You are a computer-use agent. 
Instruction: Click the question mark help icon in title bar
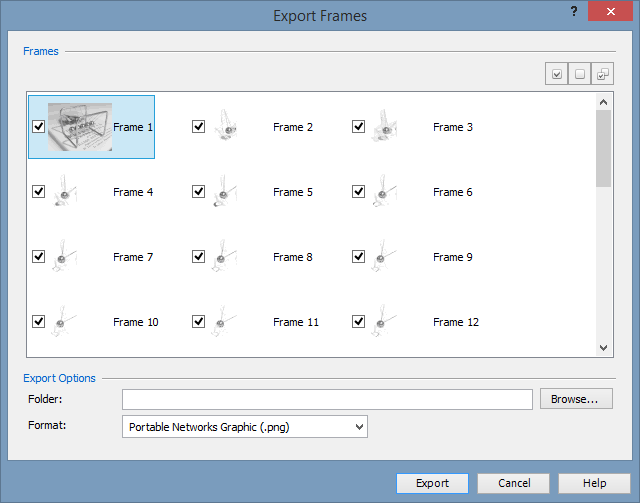(x=574, y=11)
